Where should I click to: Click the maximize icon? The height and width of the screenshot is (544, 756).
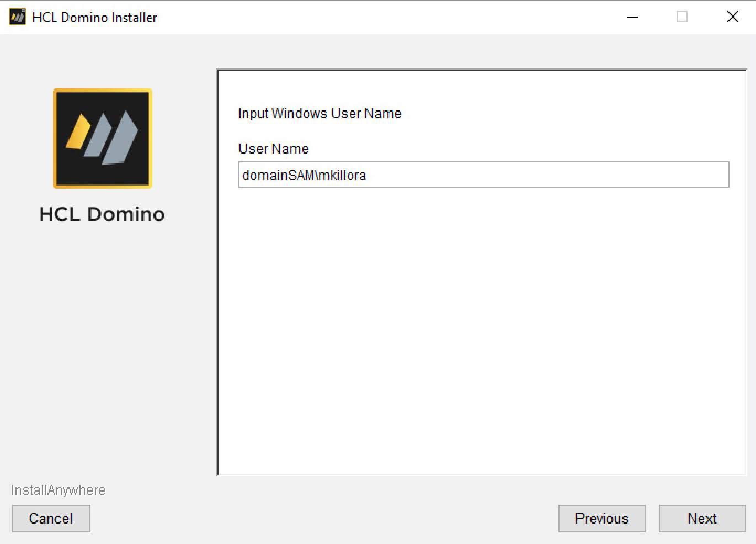682,17
